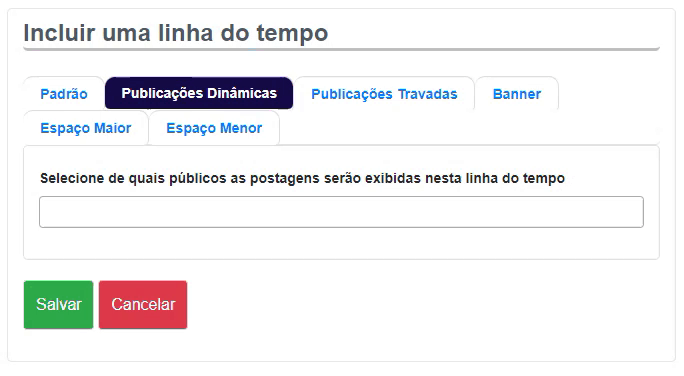Choose the Espaço Maior tab
This screenshot has height=376, width=684.
click(x=86, y=128)
